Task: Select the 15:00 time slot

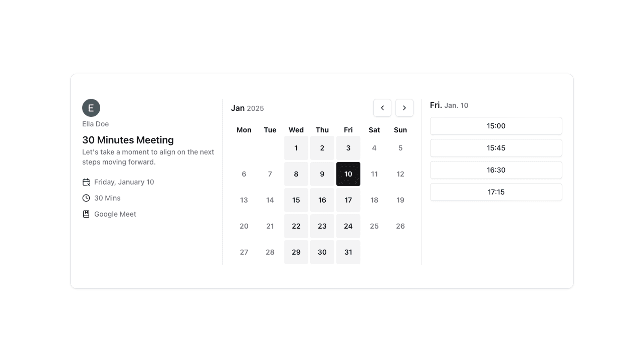Action: [496, 126]
